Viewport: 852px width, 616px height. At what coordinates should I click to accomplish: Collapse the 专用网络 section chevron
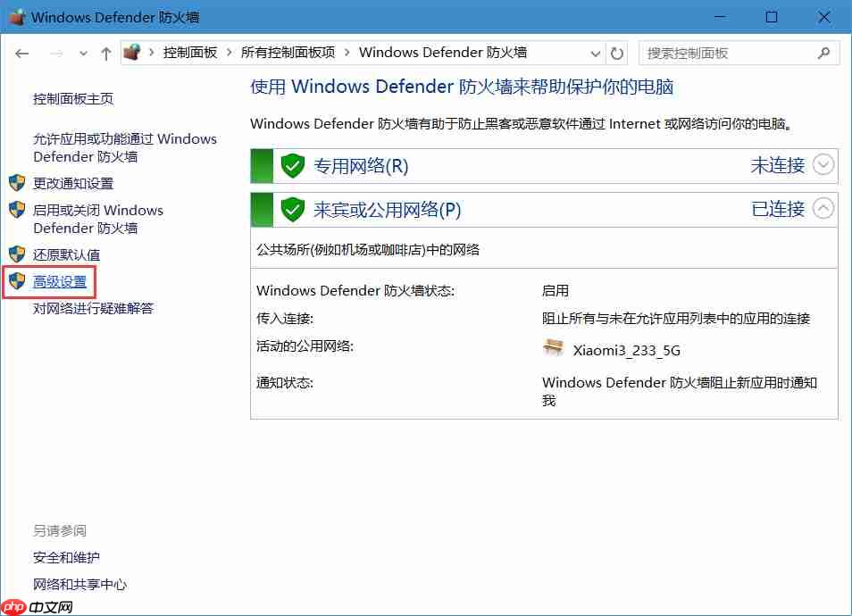click(x=824, y=165)
